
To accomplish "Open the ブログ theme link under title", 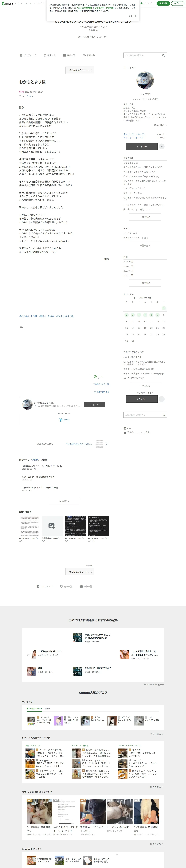I will click(29, 96).
